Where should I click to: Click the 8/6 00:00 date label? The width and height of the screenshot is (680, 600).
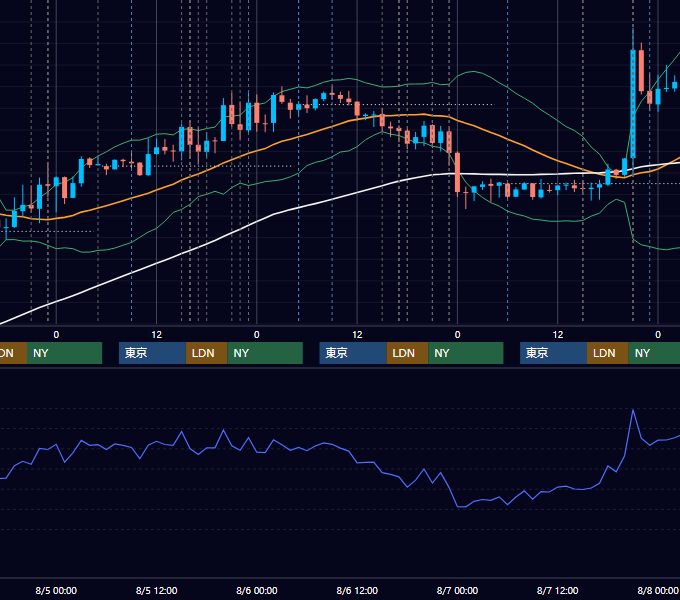tap(257, 590)
